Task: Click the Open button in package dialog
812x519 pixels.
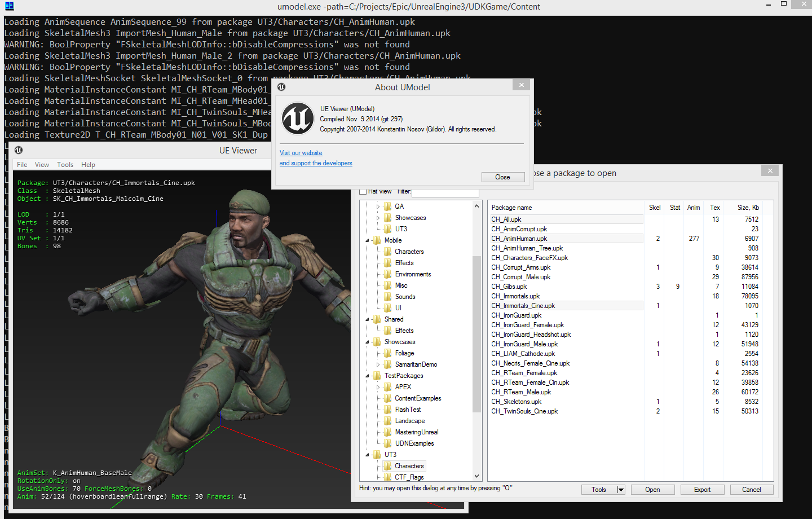Action: pyautogui.click(x=652, y=490)
